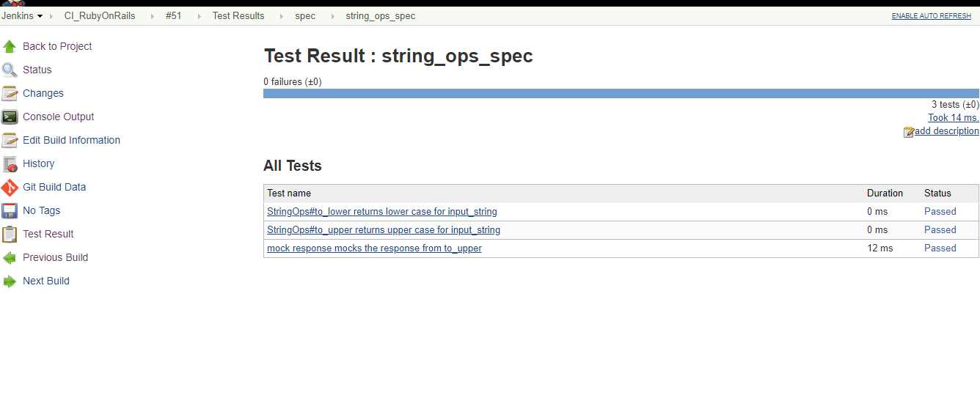Click the Status magnifying glass icon
This screenshot has width=980, height=409.
[x=10, y=70]
